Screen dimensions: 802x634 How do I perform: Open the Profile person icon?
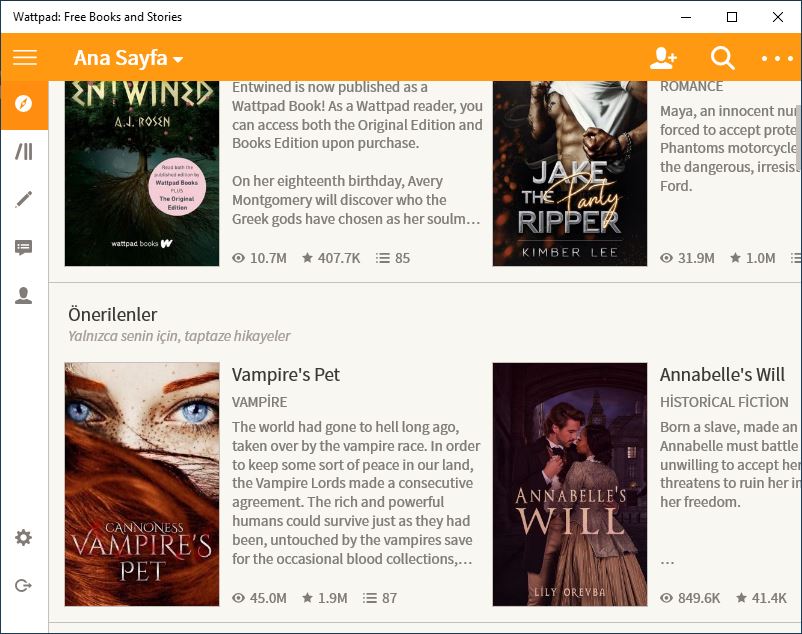click(24, 295)
